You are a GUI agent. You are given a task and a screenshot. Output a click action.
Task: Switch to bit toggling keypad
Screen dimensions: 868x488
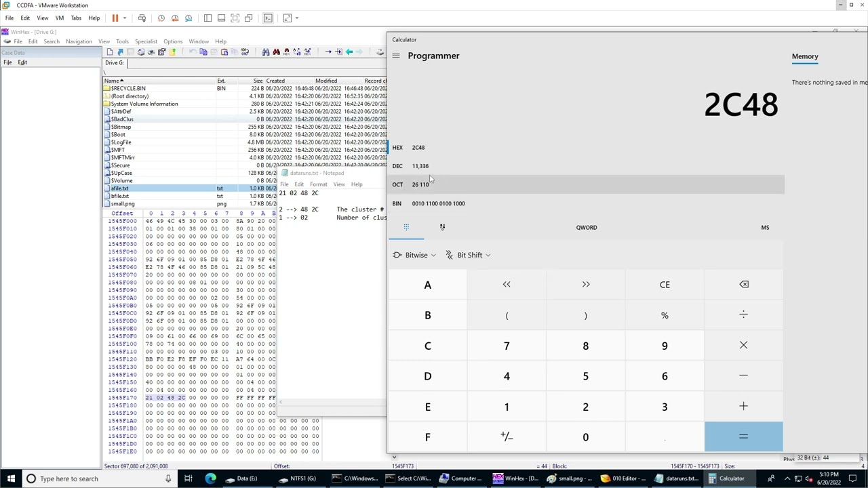click(x=442, y=227)
